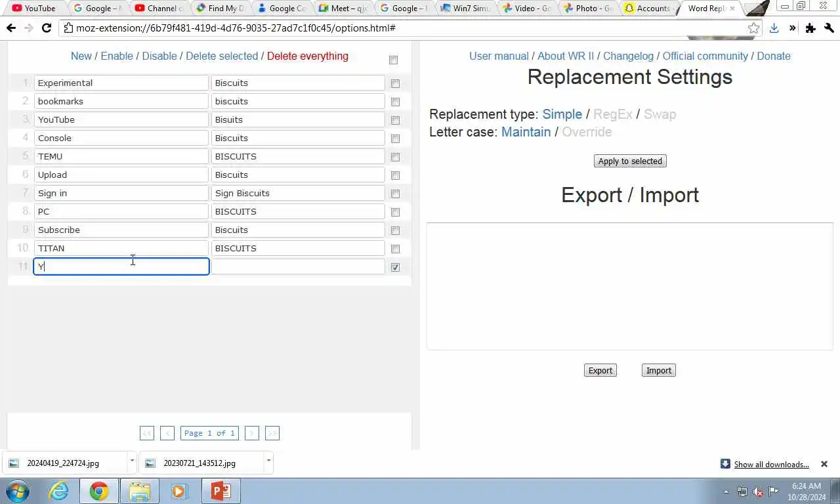The height and width of the screenshot is (504, 840).
Task: Check the YouTube row checkbox
Action: [395, 120]
